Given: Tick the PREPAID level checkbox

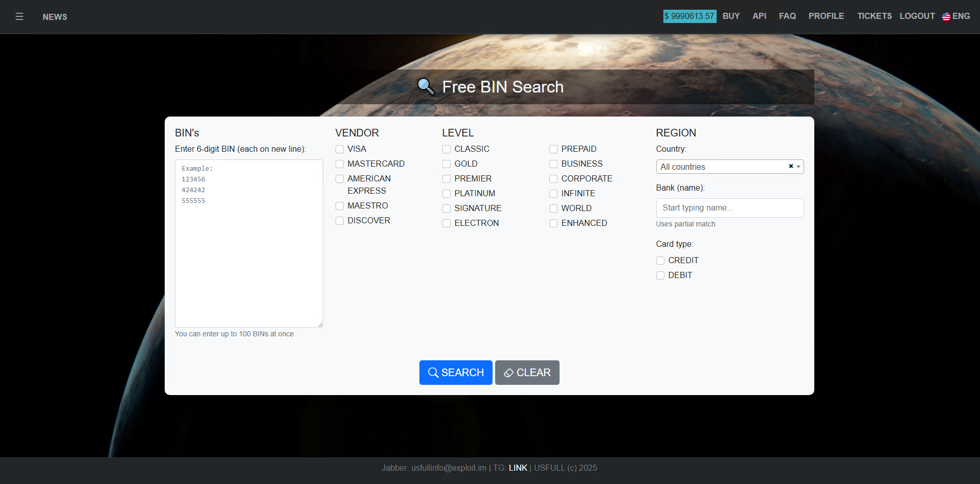Looking at the screenshot, I should click(553, 149).
